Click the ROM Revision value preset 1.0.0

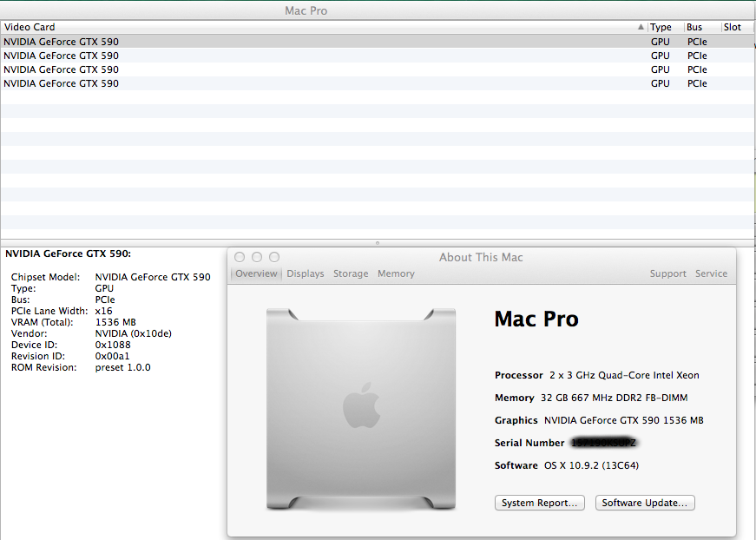(x=123, y=367)
